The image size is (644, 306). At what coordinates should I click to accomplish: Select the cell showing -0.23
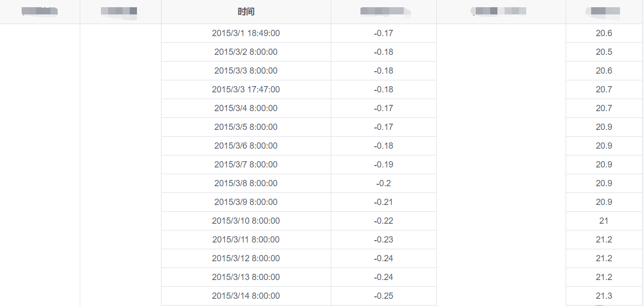(x=384, y=240)
